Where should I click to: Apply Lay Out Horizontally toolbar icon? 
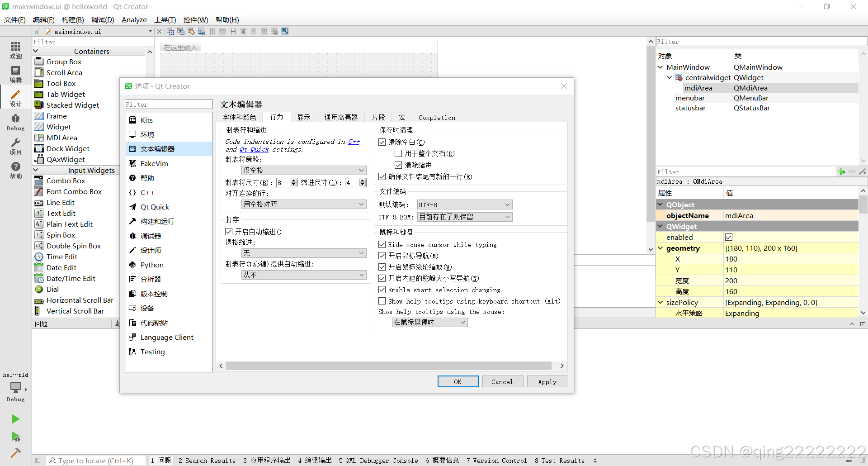tap(212, 31)
